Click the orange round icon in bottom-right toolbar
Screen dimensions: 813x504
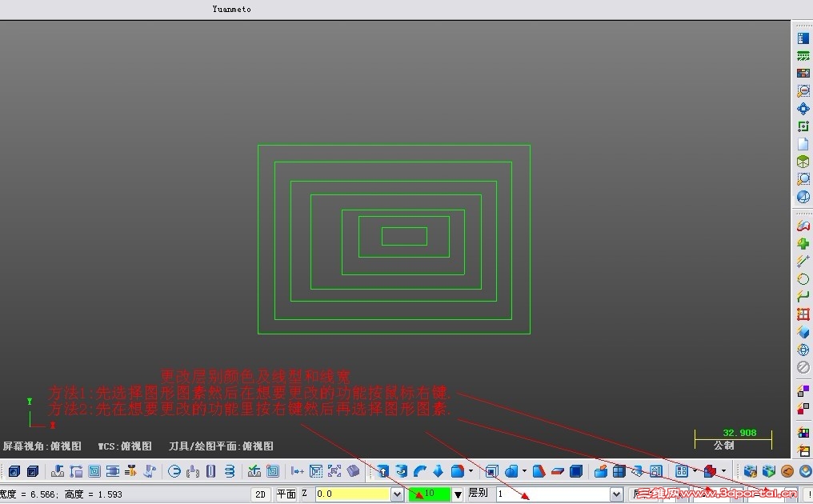(787, 471)
